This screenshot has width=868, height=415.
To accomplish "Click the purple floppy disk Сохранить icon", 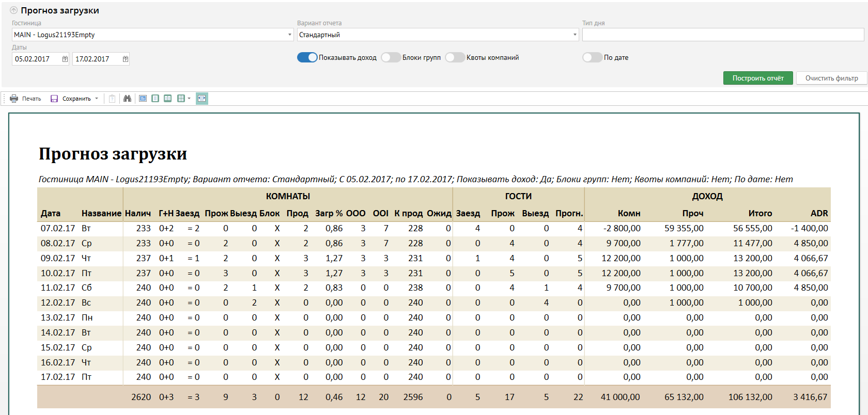I will pos(54,99).
